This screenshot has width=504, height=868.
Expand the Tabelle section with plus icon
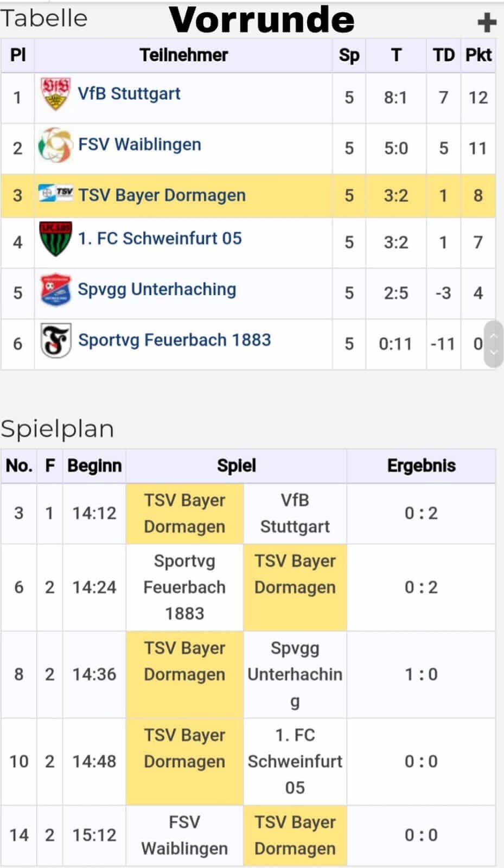(487, 22)
